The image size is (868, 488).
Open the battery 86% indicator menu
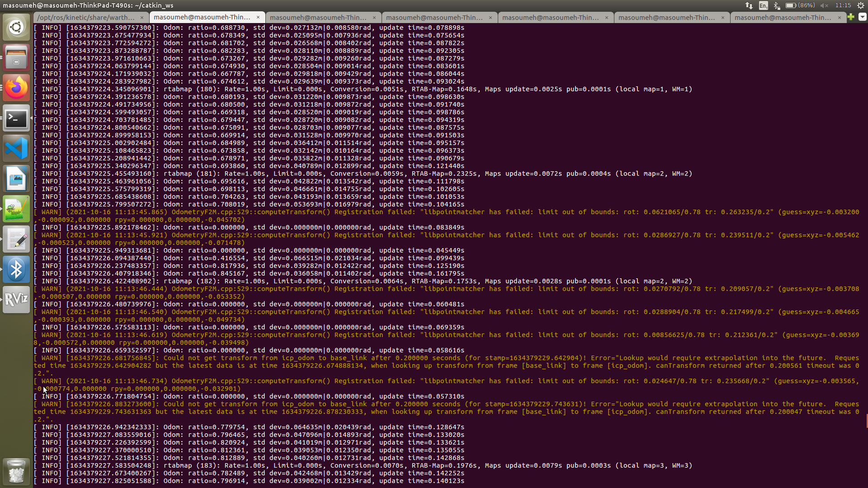coord(800,5)
